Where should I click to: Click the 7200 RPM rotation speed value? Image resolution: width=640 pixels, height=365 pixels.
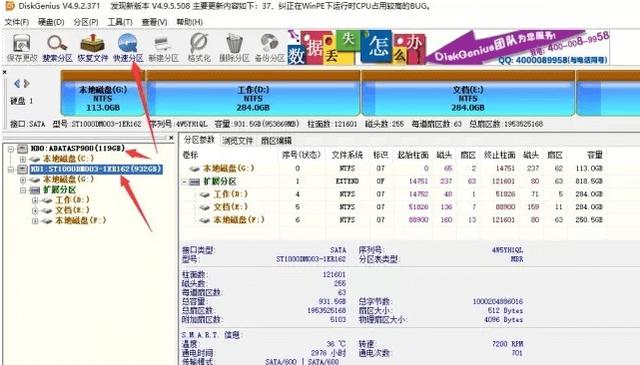click(x=507, y=344)
